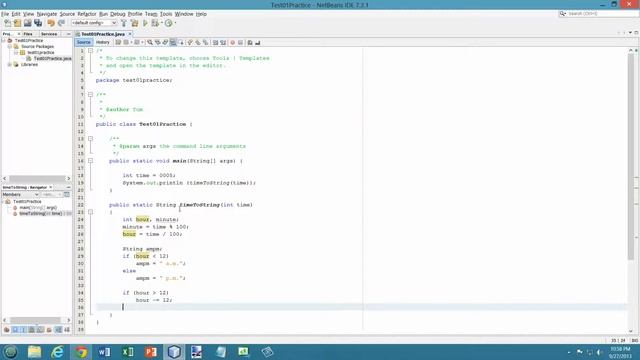Redo the edit via toolbar arrow
Viewport: 640px width, 360px height.
coord(61,23)
